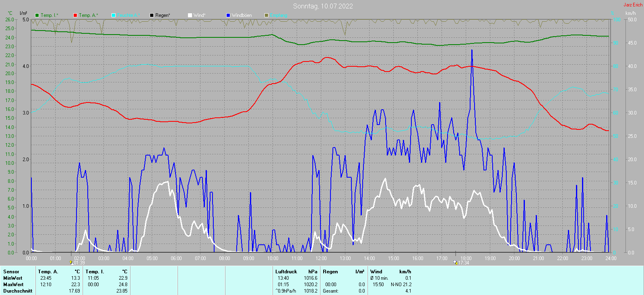Click the blue Windböen legend swatch
This screenshot has height=295, width=644.
point(228,15)
